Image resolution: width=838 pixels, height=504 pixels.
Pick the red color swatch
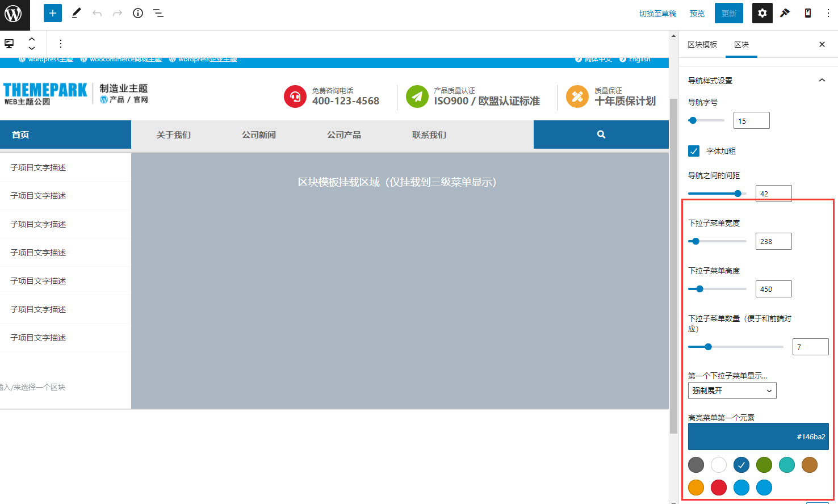pyautogui.click(x=718, y=488)
